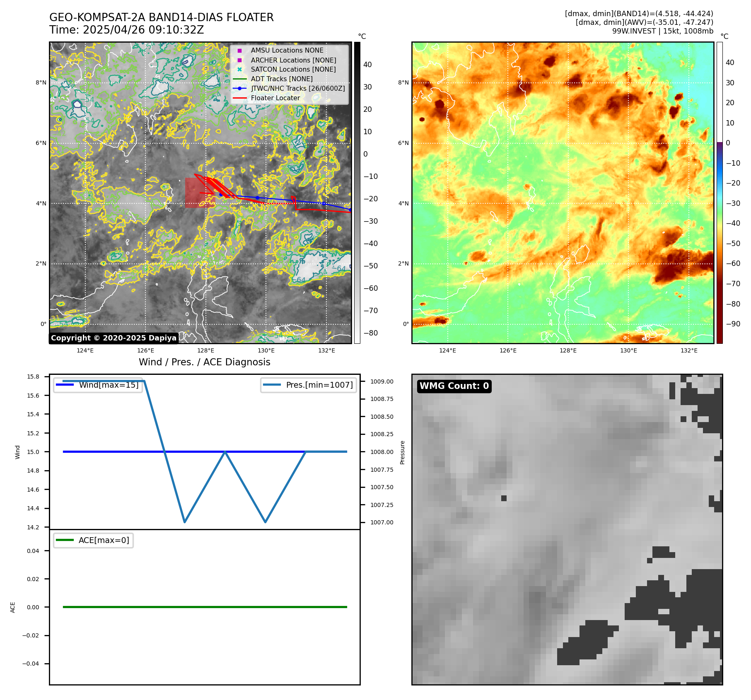Click the −0.04 ACE axis tick

coord(31,664)
